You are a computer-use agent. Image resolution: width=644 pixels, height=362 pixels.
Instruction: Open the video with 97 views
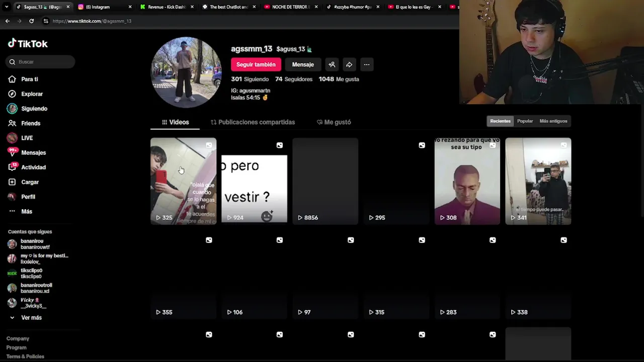(x=325, y=276)
